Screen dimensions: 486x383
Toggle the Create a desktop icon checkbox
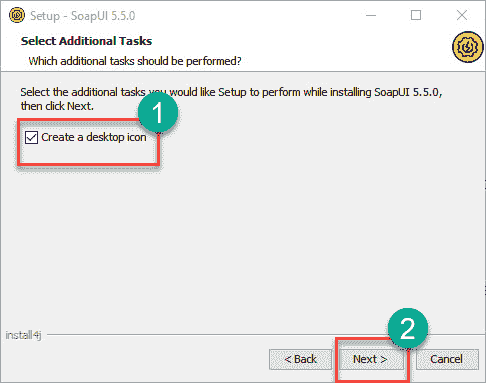31,137
